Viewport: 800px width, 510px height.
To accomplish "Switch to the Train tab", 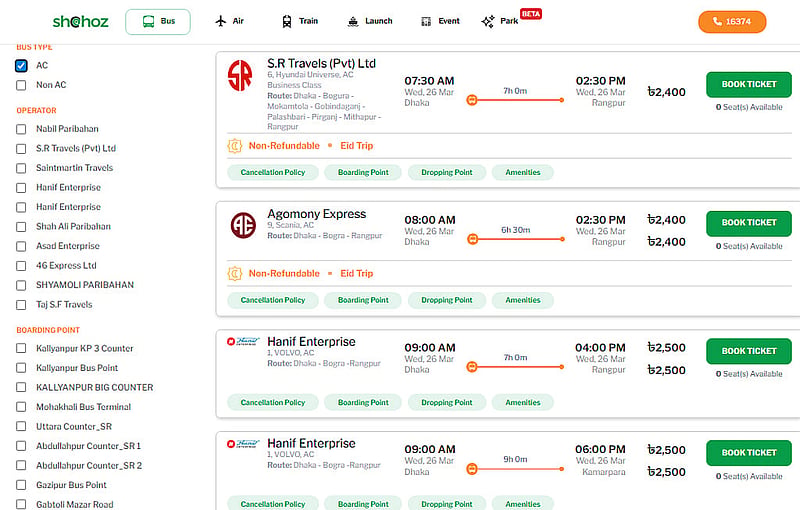I will click(x=300, y=21).
